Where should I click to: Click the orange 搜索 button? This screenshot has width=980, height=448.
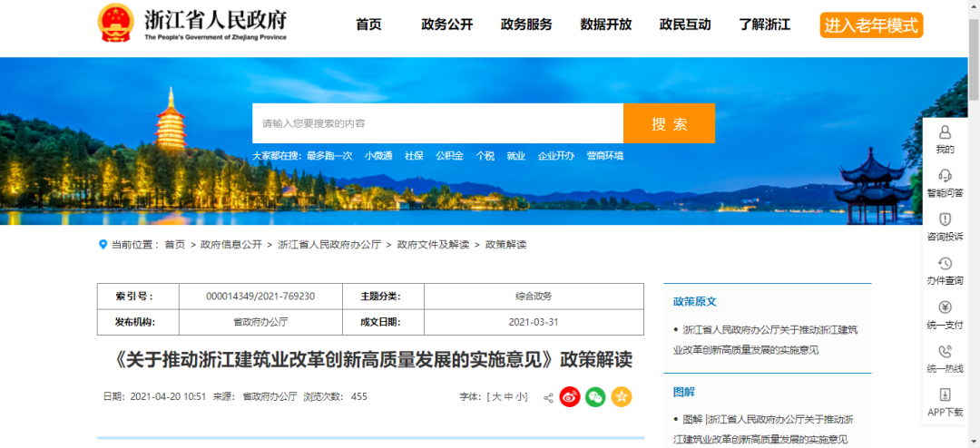[x=669, y=123]
